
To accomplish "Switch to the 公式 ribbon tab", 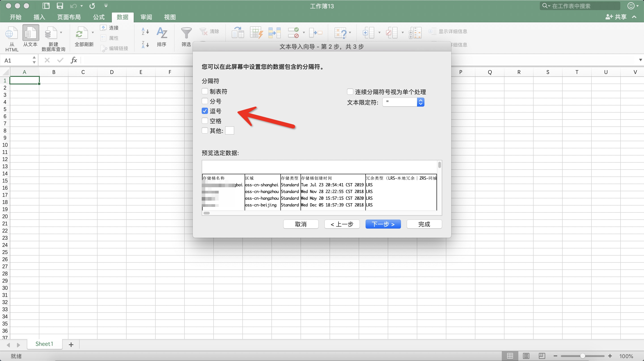I will tap(99, 17).
